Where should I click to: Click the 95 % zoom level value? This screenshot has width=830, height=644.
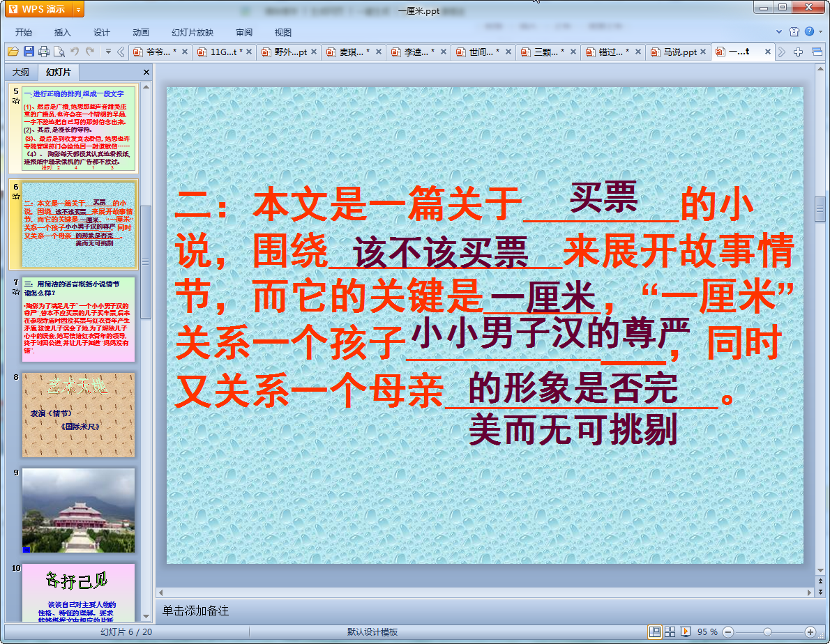click(707, 632)
